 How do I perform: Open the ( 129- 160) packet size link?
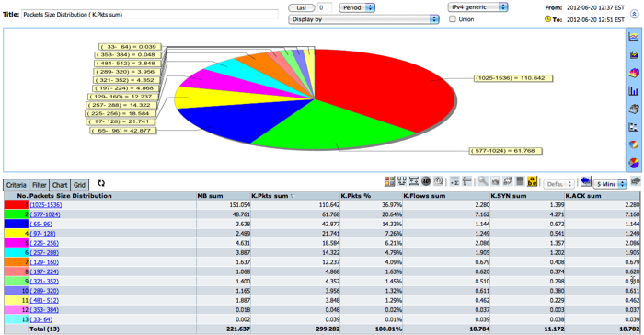44,262
